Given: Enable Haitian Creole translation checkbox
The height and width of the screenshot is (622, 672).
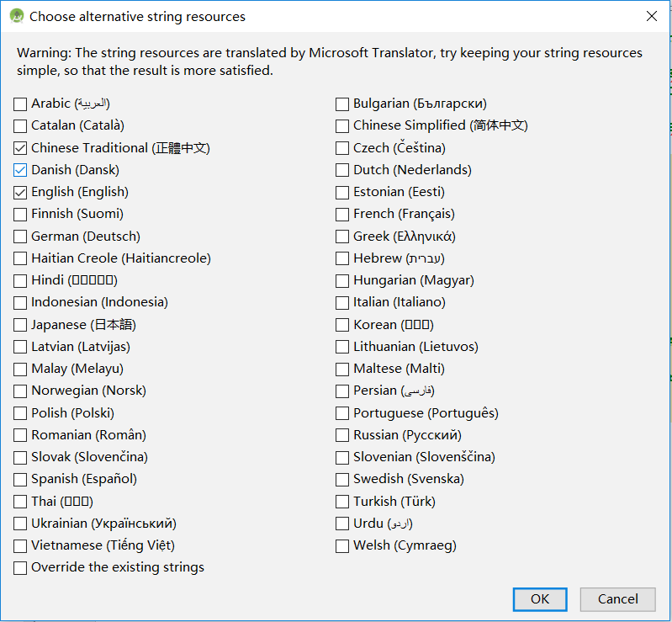Looking at the screenshot, I should tap(20, 258).
